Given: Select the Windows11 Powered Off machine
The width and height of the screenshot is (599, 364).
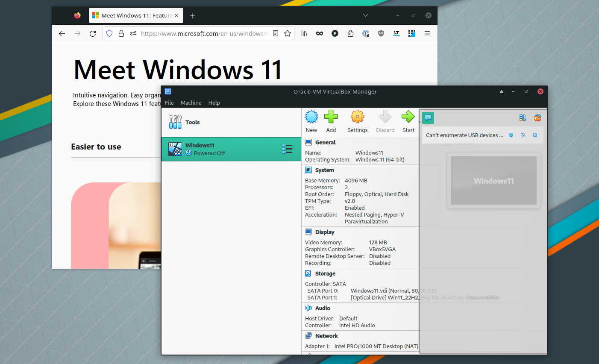Looking at the screenshot, I should click(231, 149).
